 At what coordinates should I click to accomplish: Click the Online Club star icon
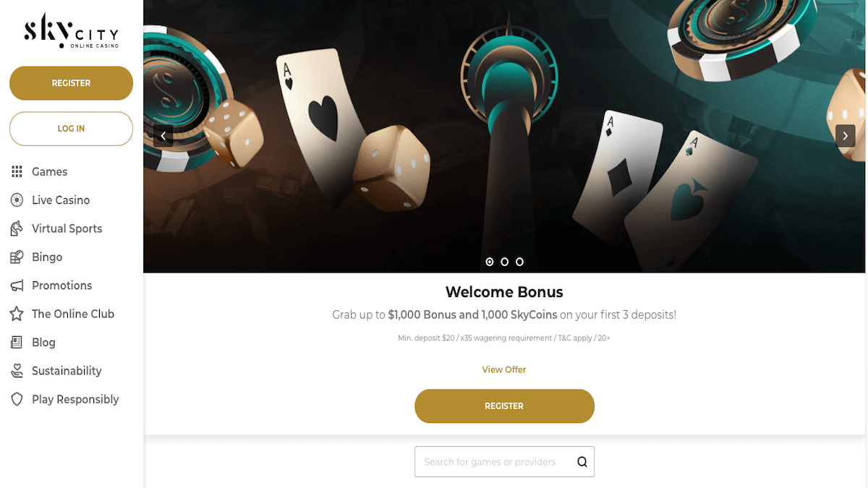point(17,314)
